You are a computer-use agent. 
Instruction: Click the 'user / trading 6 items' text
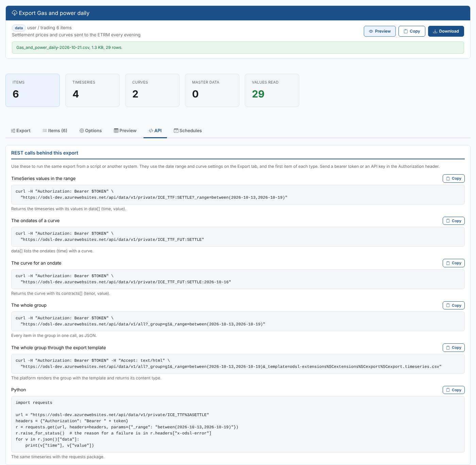tap(49, 28)
